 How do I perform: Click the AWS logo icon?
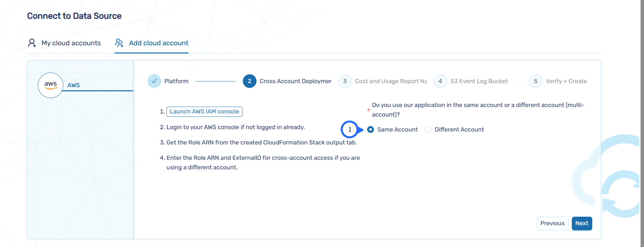[x=50, y=85]
